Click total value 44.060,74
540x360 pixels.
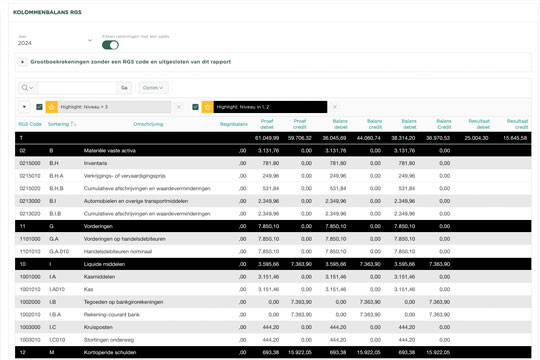(368, 138)
